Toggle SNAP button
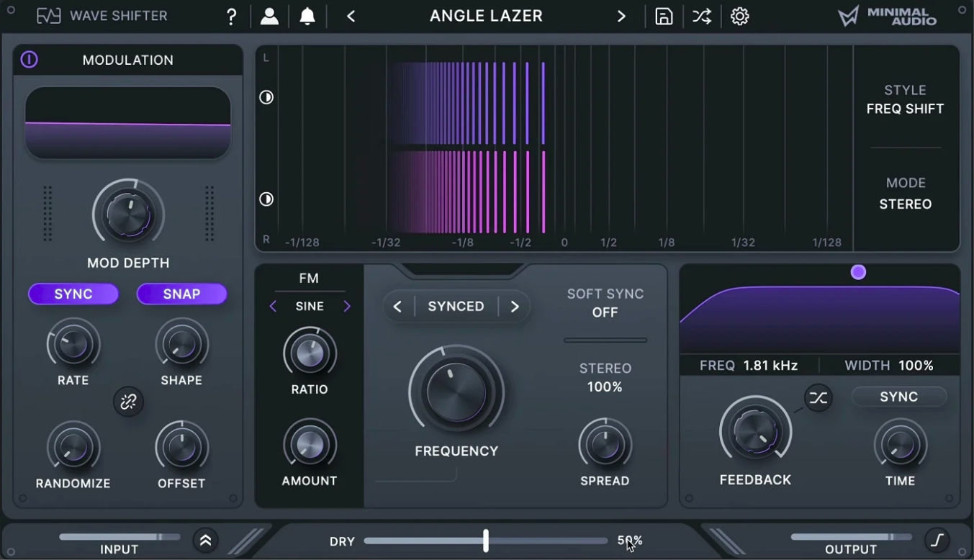Viewport: 974px width, 560px height. click(182, 294)
